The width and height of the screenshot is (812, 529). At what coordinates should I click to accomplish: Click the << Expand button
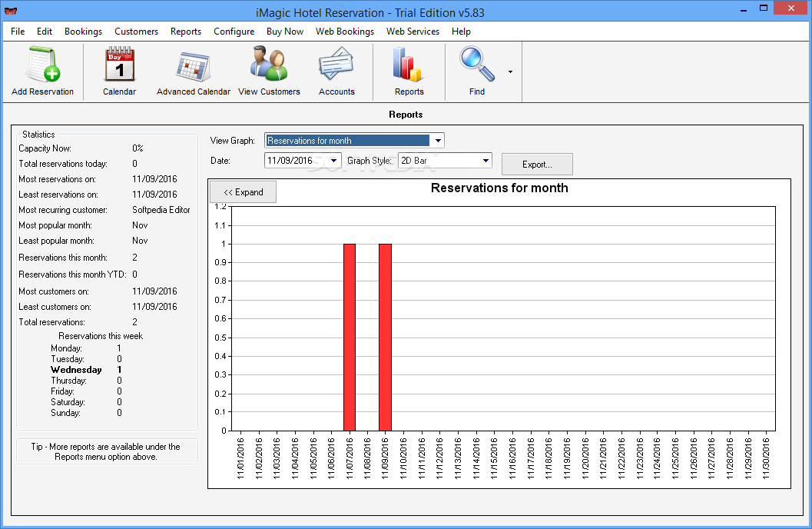[243, 192]
